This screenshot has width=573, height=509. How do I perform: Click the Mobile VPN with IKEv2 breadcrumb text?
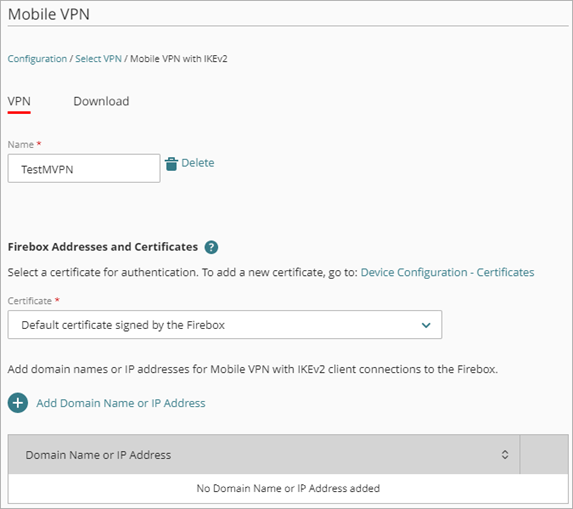179,59
